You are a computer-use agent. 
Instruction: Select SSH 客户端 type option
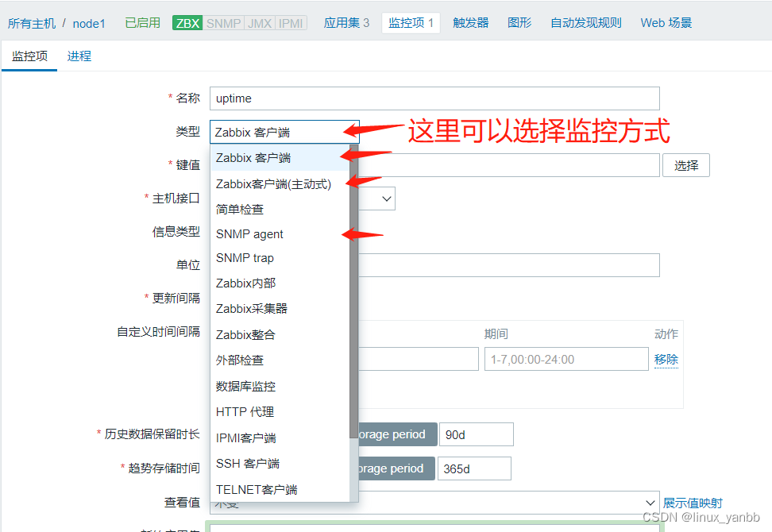280,464
